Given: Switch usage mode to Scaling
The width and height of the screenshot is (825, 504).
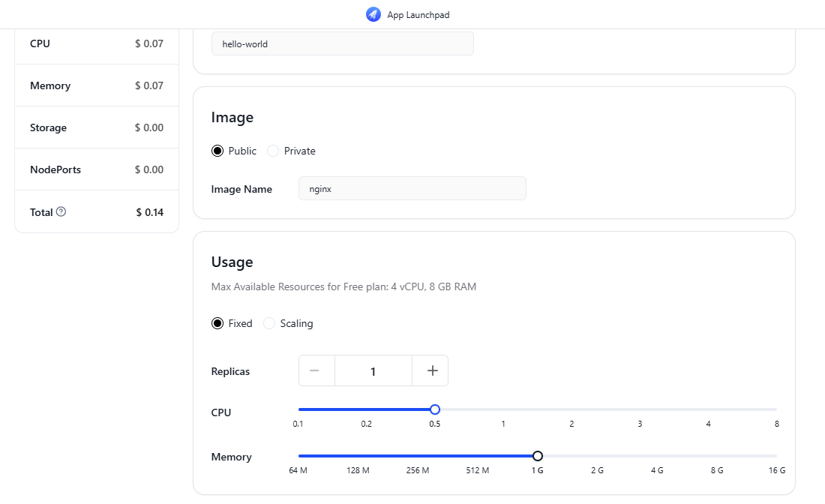Looking at the screenshot, I should 269,323.
